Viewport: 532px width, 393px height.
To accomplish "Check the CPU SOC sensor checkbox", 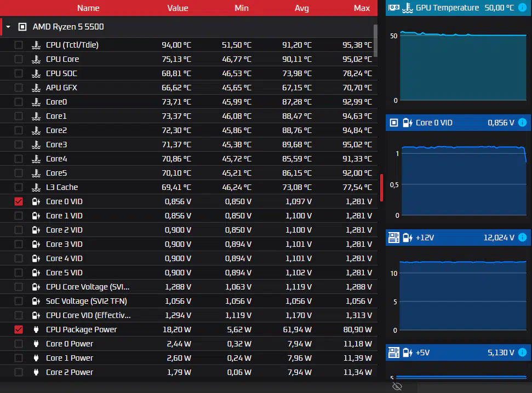I will [x=19, y=73].
